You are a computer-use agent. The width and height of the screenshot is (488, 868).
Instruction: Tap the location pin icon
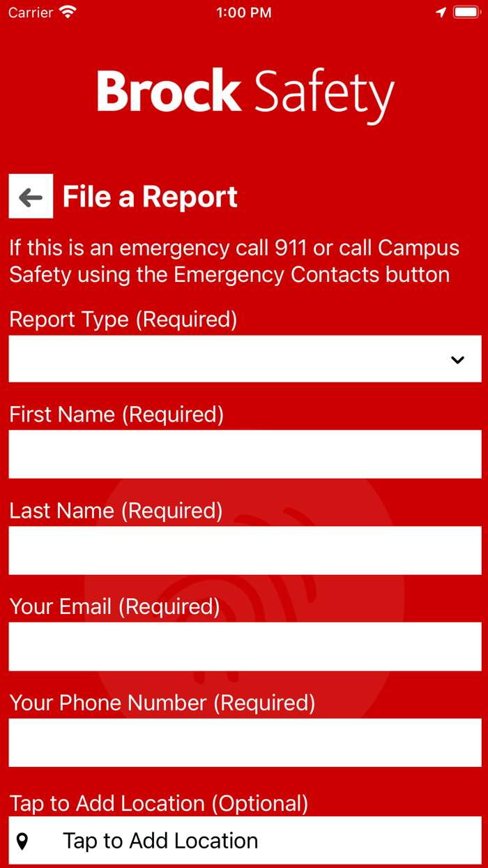pyautogui.click(x=25, y=840)
